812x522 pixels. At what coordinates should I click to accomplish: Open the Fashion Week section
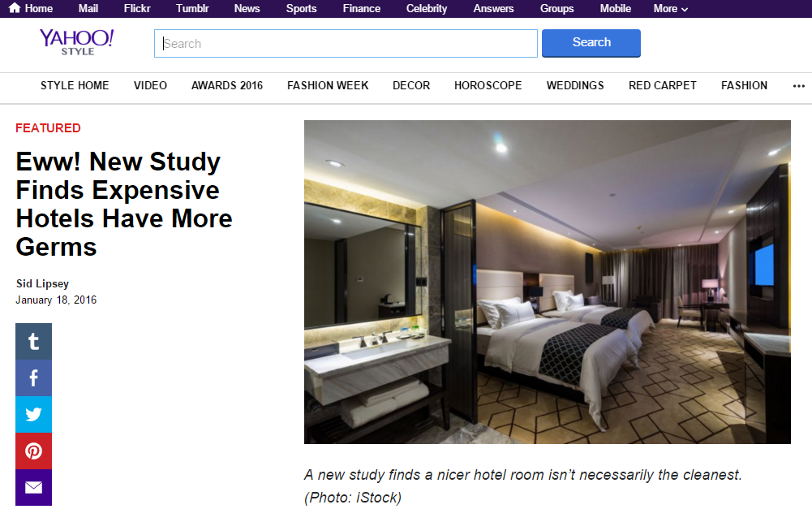coord(328,85)
